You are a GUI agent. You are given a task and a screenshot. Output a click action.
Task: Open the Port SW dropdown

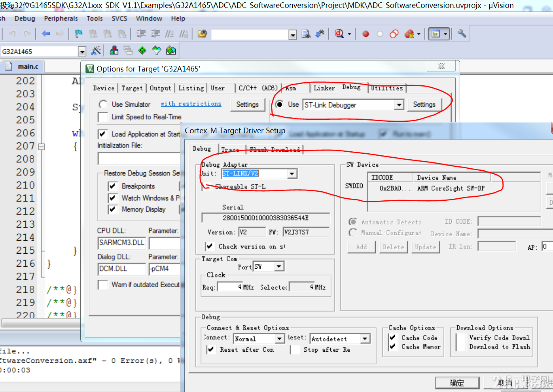pyautogui.click(x=279, y=267)
